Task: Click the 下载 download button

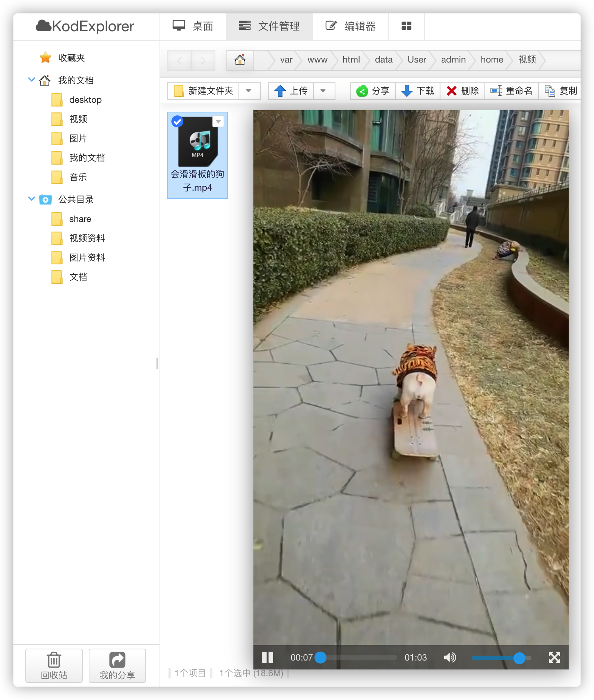Action: (x=418, y=91)
